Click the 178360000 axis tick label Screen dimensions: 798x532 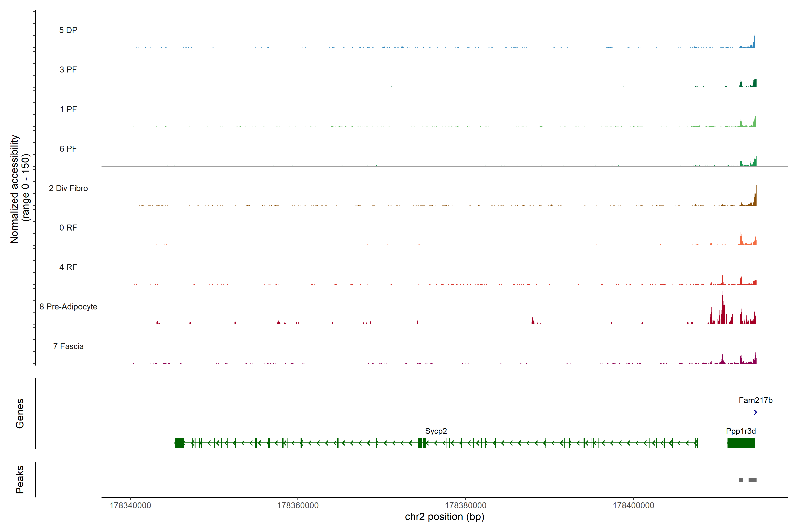(x=297, y=505)
